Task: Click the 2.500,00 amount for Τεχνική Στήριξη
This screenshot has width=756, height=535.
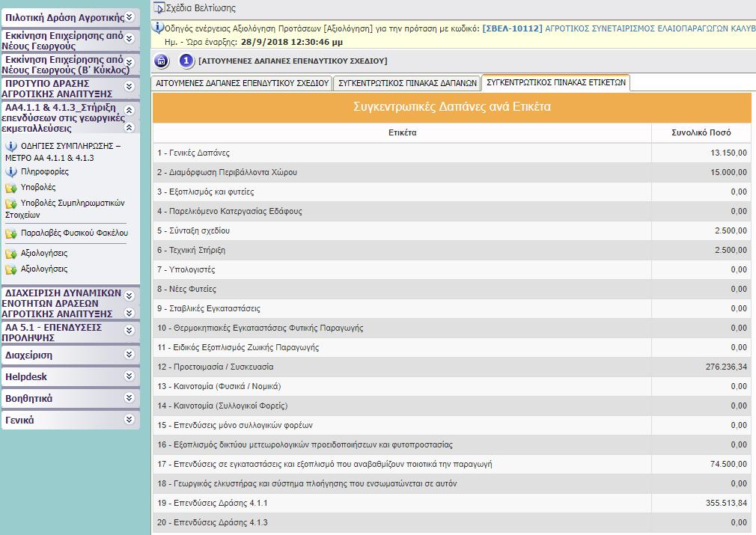Action: pyautogui.click(x=731, y=250)
